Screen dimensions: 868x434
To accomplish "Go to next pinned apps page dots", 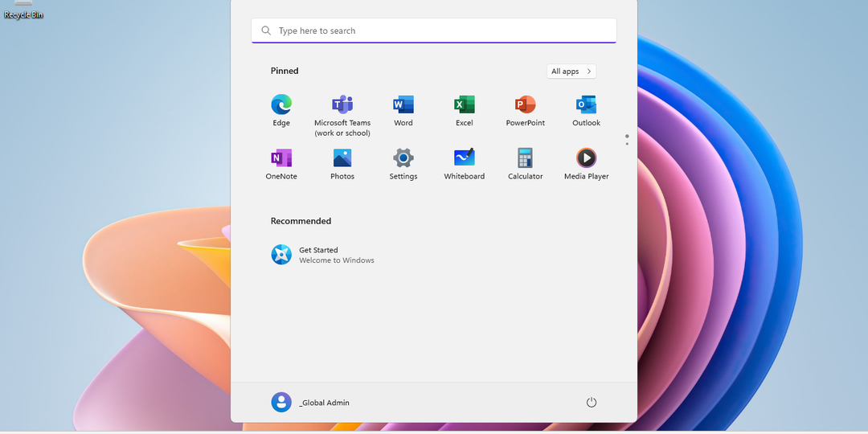I will pyautogui.click(x=627, y=140).
